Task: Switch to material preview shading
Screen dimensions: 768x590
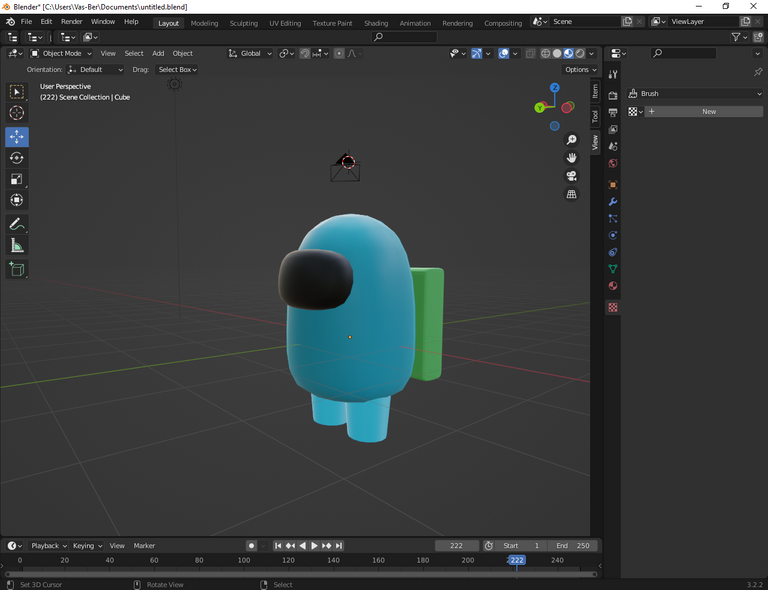Action: [568, 53]
